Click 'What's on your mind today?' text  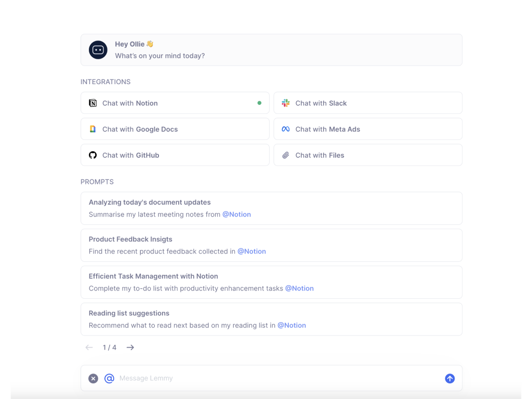pos(160,56)
